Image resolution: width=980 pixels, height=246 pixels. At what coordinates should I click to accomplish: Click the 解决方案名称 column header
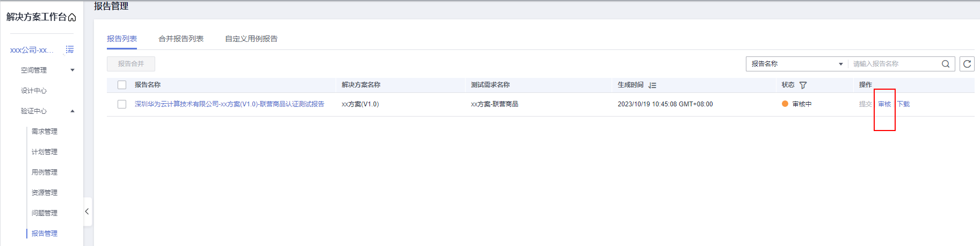361,85
